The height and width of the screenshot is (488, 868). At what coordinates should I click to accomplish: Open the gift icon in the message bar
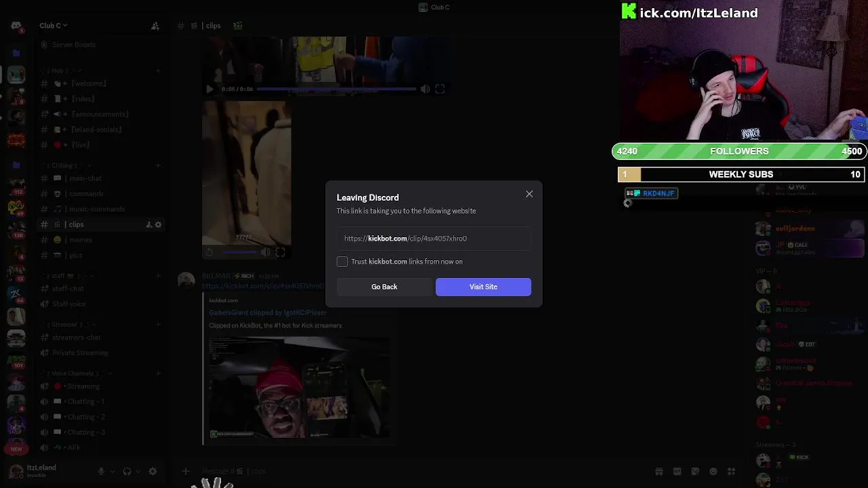pyautogui.click(x=658, y=472)
